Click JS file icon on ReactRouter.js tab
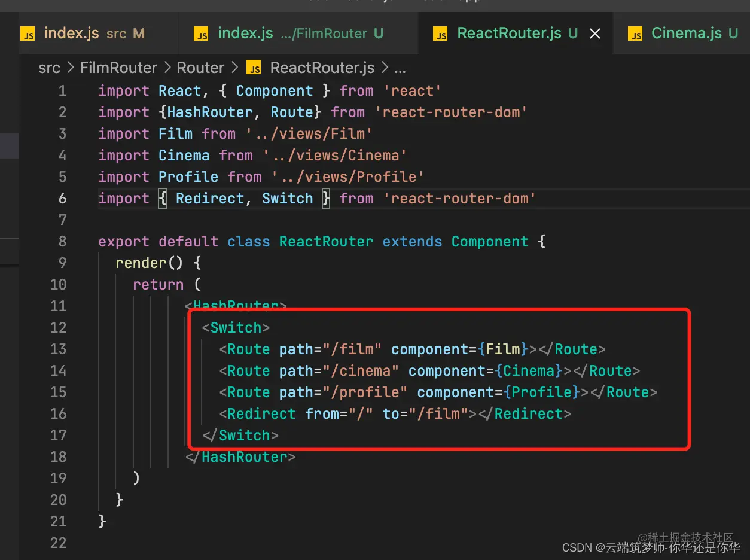The width and height of the screenshot is (750, 560). tap(441, 35)
